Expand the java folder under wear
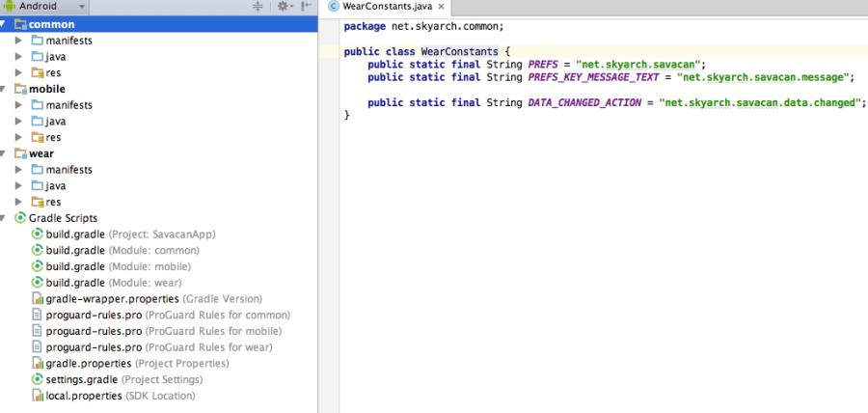 click(19, 185)
